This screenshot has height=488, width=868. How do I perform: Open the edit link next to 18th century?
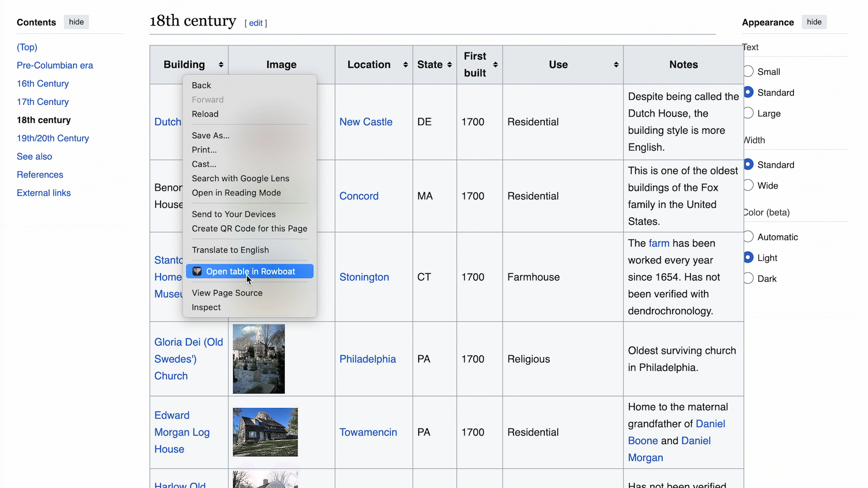pyautogui.click(x=256, y=23)
